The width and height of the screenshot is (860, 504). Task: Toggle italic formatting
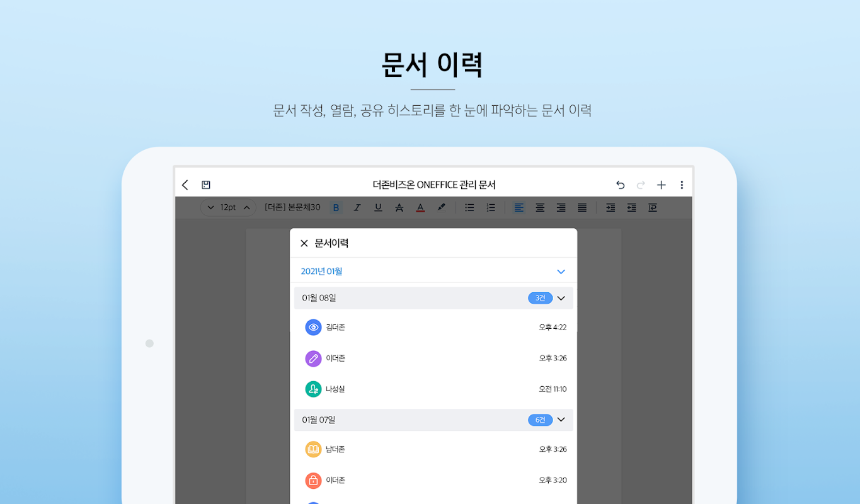point(357,207)
